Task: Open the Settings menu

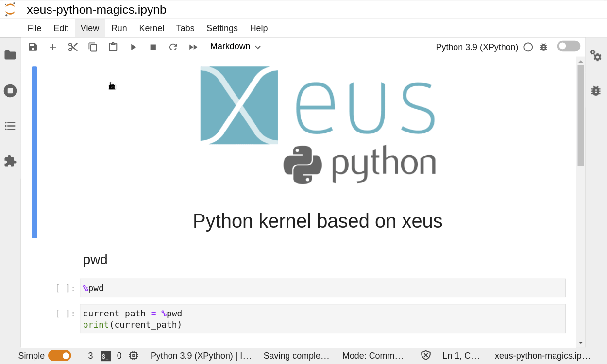Action: click(x=222, y=28)
